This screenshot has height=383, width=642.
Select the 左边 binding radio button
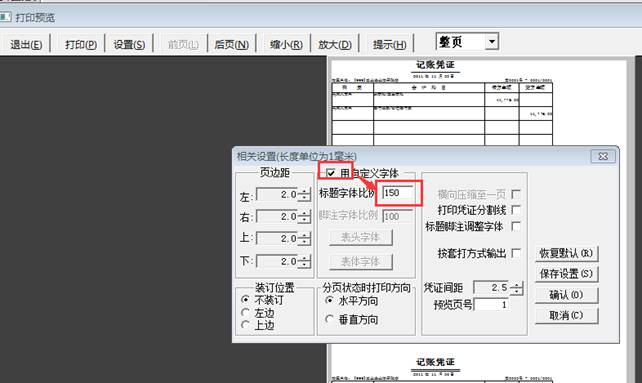coord(245,313)
